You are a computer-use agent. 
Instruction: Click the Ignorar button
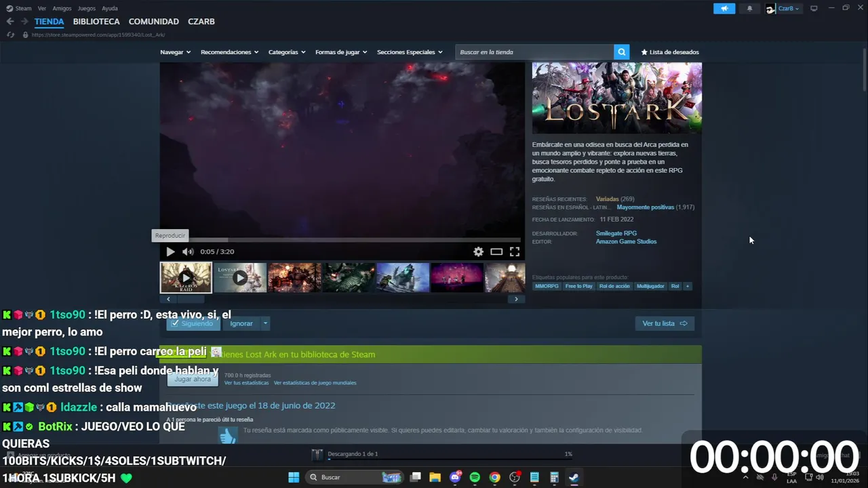(x=241, y=323)
